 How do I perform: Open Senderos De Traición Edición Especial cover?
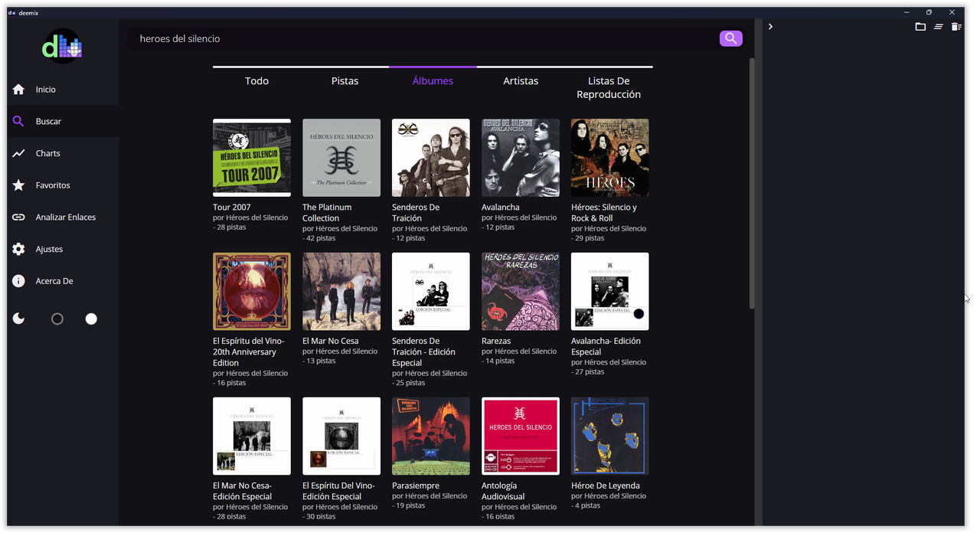[x=431, y=292]
